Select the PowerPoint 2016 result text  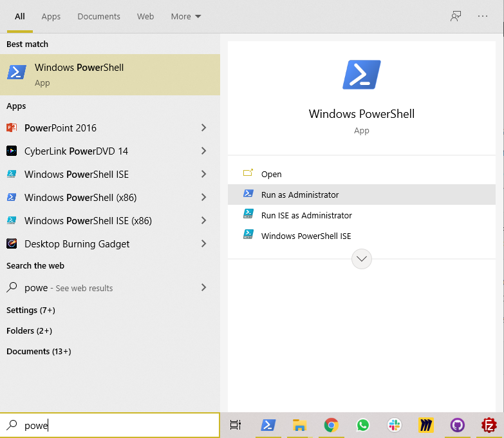[x=61, y=128]
